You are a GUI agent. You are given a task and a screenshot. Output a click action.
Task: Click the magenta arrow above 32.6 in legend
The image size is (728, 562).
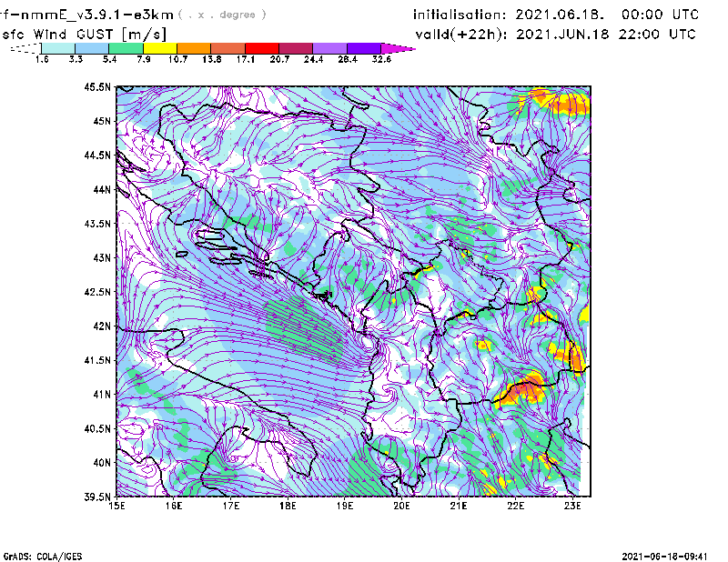tap(398, 48)
